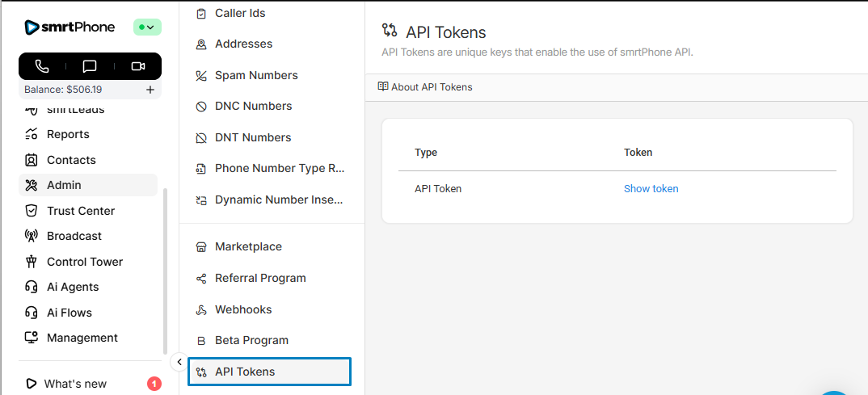Go to Trust Center page
The height and width of the screenshot is (395, 868).
[x=81, y=211]
